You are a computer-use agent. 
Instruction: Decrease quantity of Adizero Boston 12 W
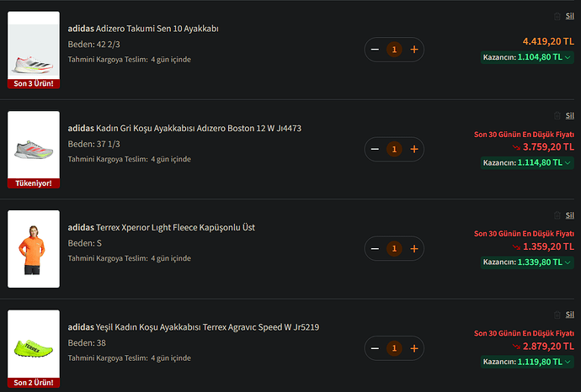pyautogui.click(x=375, y=150)
